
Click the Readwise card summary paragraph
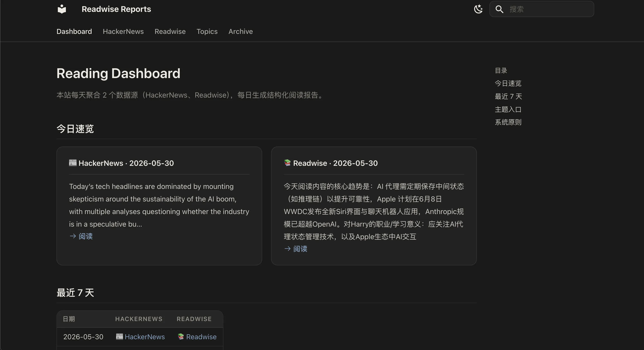coord(374,212)
